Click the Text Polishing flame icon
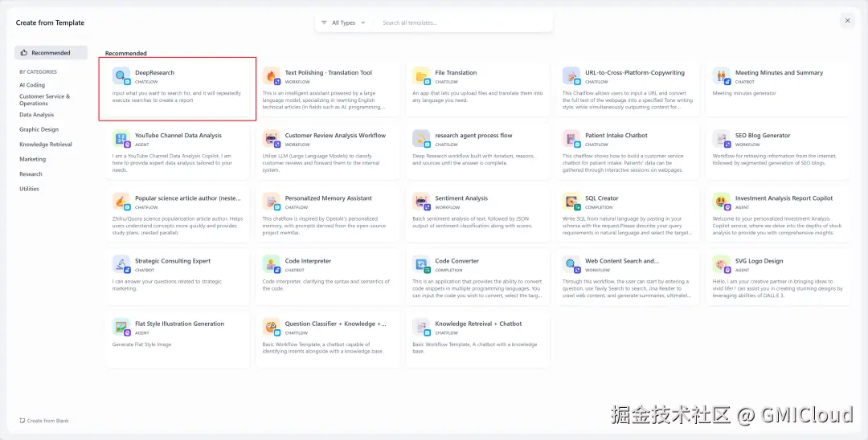 (272, 75)
